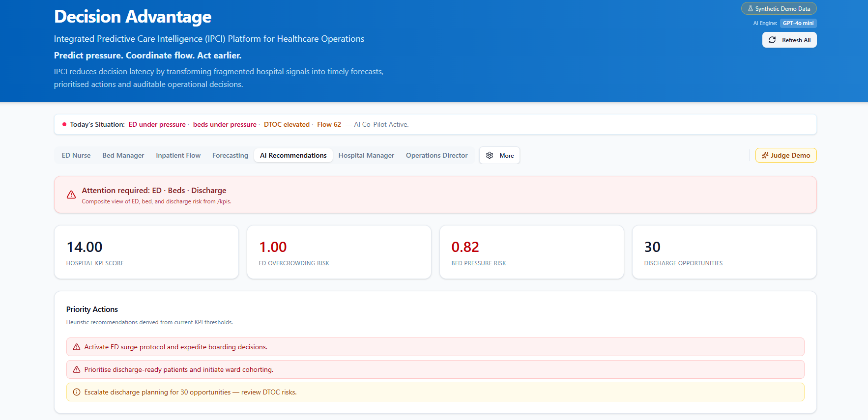Switch to the ED Nurse tab
This screenshot has width=868, height=420.
coord(76,155)
